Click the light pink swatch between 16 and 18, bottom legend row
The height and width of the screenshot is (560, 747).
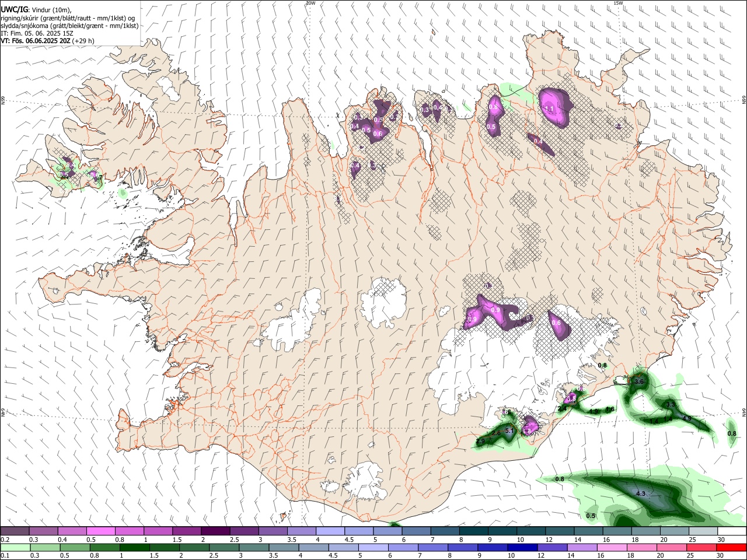click(x=612, y=548)
